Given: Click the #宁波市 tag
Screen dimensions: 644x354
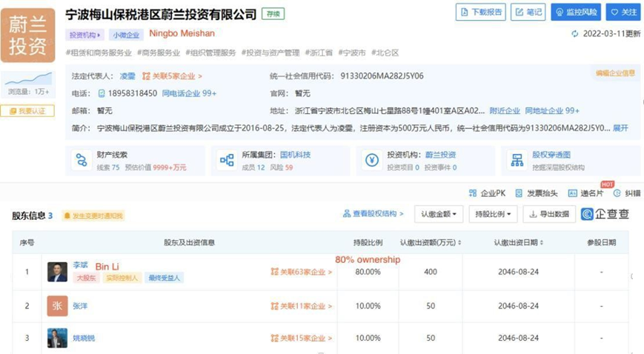Looking at the screenshot, I should click(x=351, y=53).
